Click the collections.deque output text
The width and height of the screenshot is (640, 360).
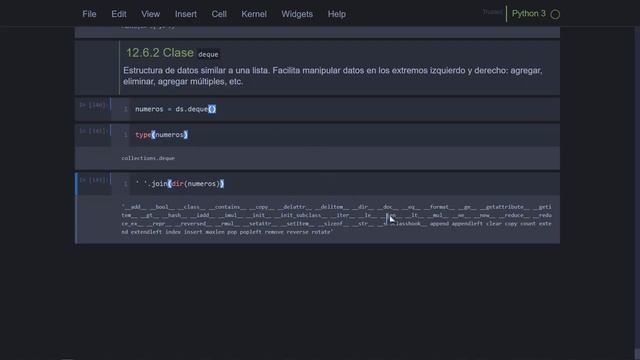(x=148, y=158)
